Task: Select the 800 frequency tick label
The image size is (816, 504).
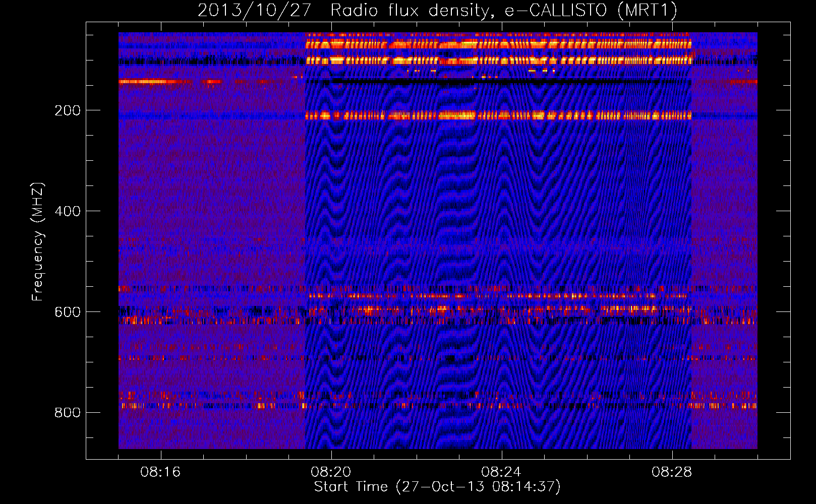Action: pyautogui.click(x=68, y=413)
